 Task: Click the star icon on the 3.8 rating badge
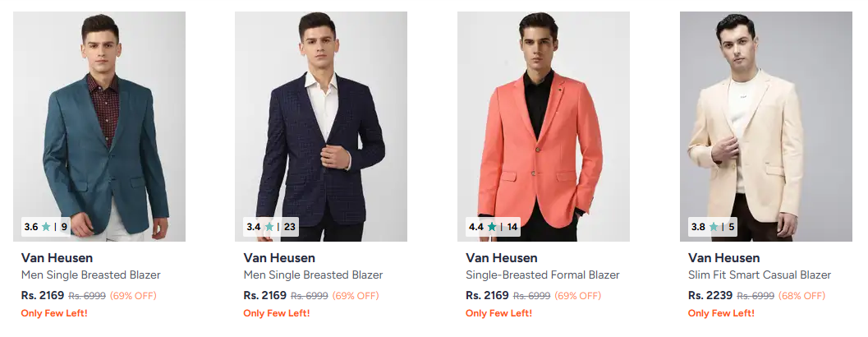pos(713,227)
